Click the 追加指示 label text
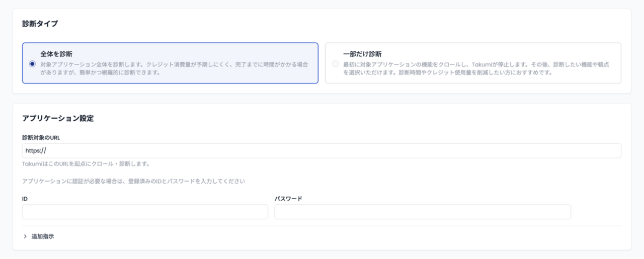 coord(43,236)
